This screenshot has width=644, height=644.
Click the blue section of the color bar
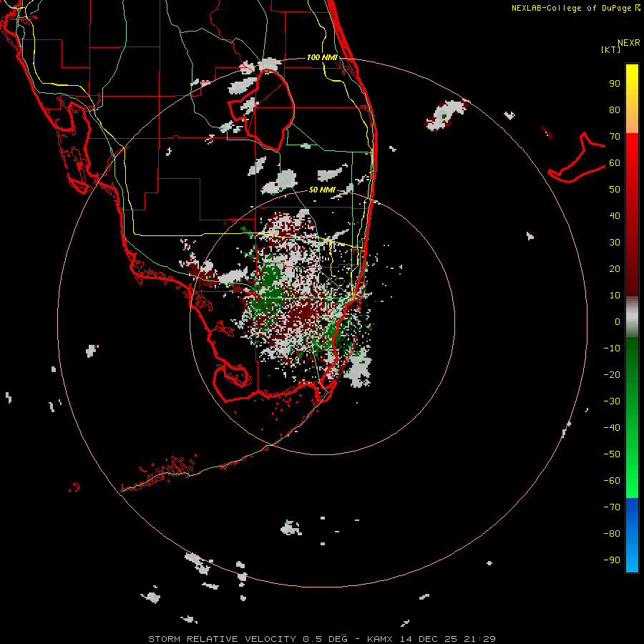(632, 535)
